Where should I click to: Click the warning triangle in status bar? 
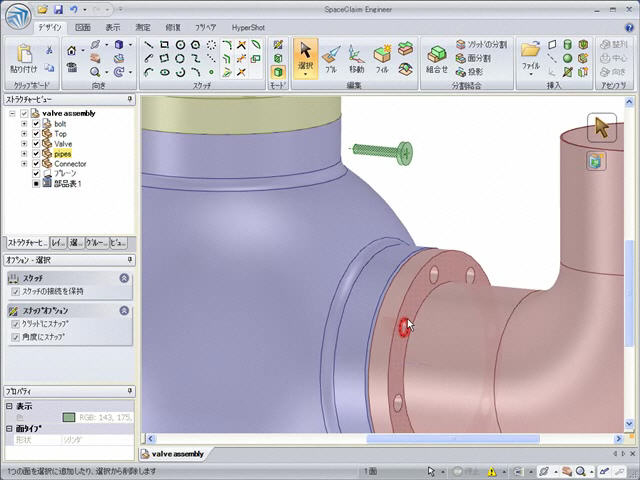(x=492, y=471)
